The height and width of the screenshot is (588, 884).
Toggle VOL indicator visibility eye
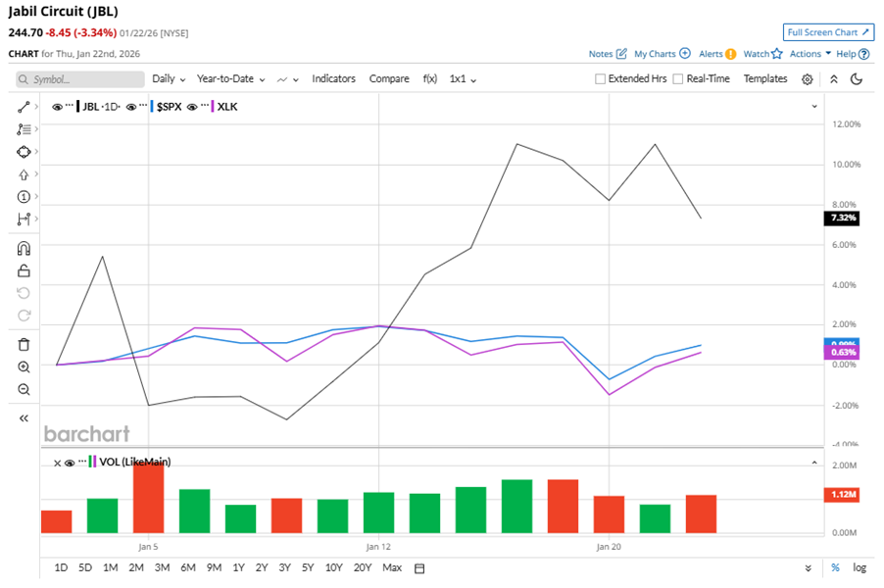tap(70, 463)
